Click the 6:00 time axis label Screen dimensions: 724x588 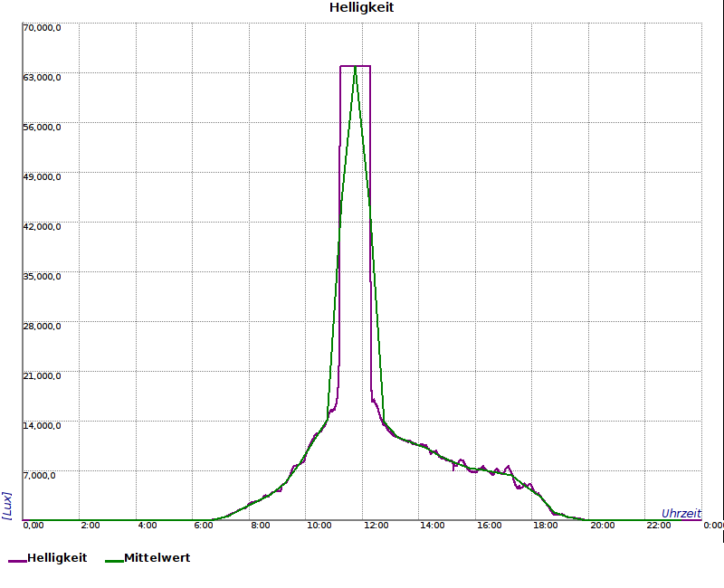pos(204,526)
